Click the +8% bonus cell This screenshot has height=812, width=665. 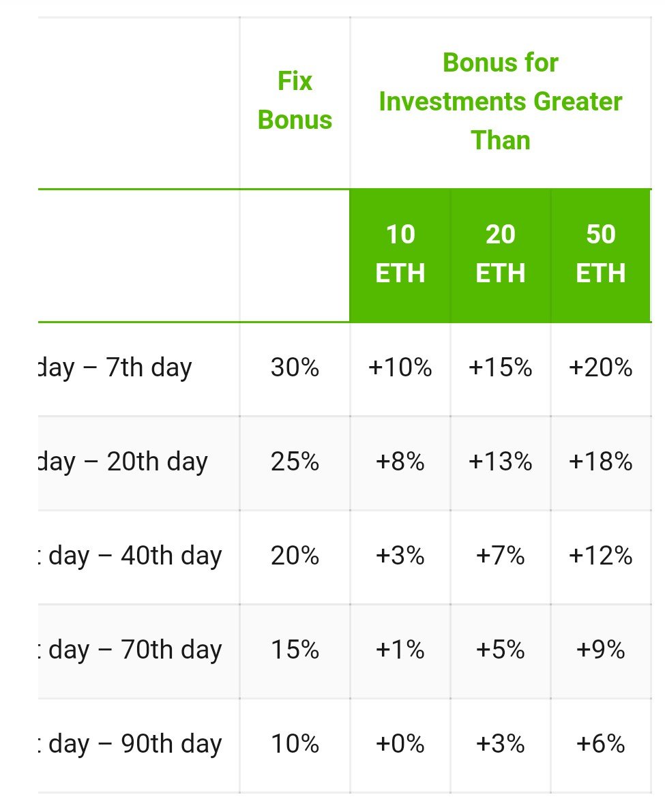[400, 462]
